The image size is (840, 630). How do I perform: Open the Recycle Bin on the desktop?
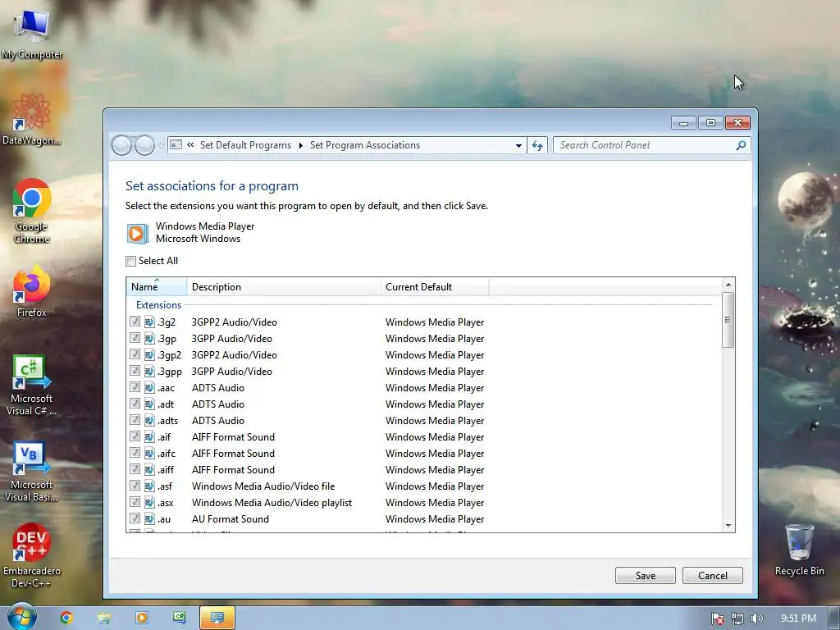tap(799, 549)
